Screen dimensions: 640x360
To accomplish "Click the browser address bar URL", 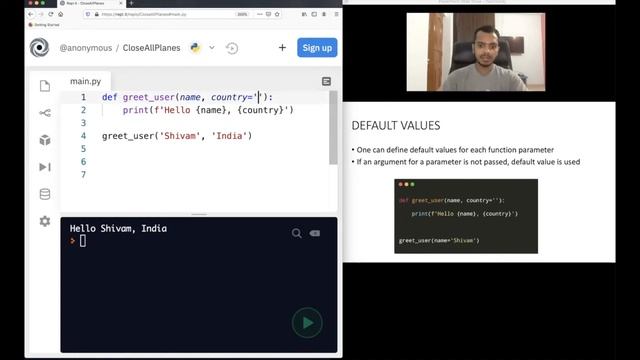I will (144, 14).
